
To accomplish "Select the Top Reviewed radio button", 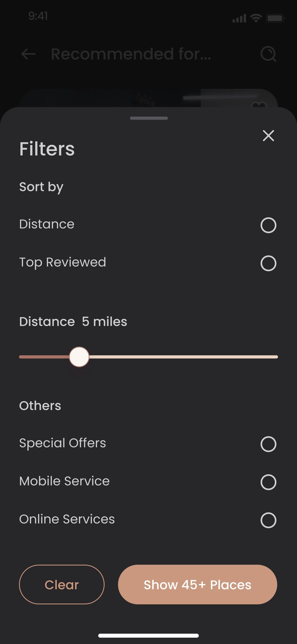I will click(268, 263).
